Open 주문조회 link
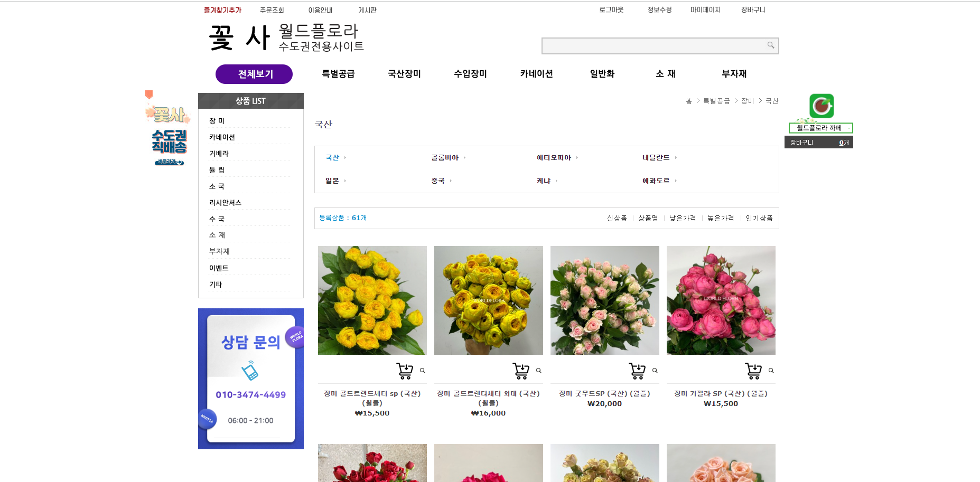Viewport: 980px width, 482px height. [272, 10]
